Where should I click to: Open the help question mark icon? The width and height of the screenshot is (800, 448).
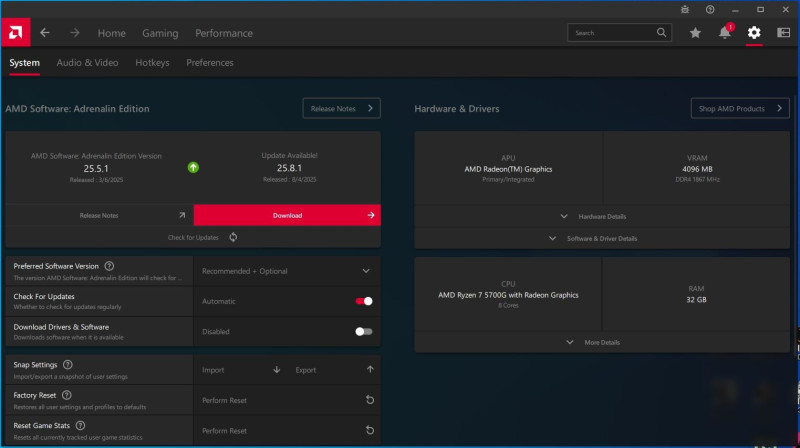coord(710,9)
